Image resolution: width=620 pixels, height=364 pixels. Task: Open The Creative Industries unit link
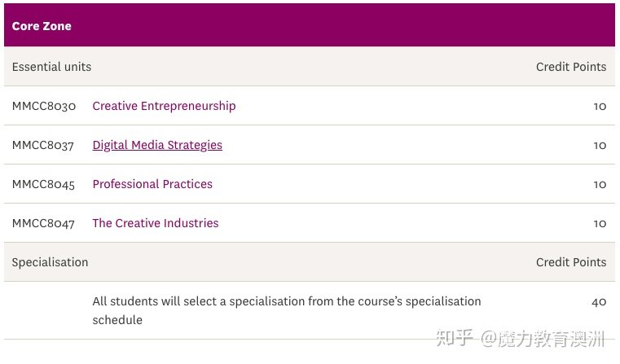click(x=156, y=223)
